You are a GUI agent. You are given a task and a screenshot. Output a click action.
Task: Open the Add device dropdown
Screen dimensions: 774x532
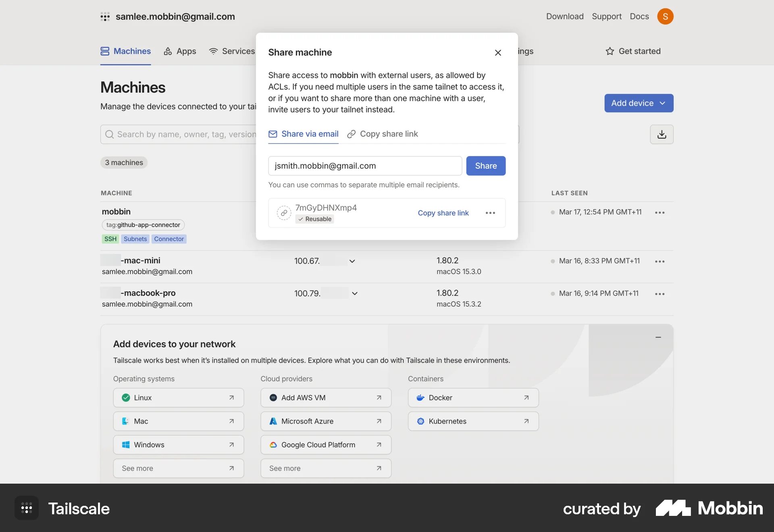[x=638, y=103]
